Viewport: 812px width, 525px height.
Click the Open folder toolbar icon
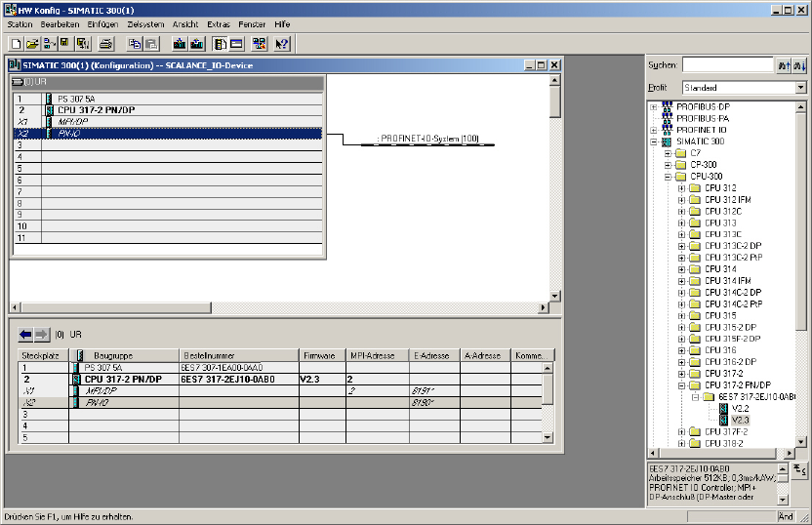click(32, 44)
